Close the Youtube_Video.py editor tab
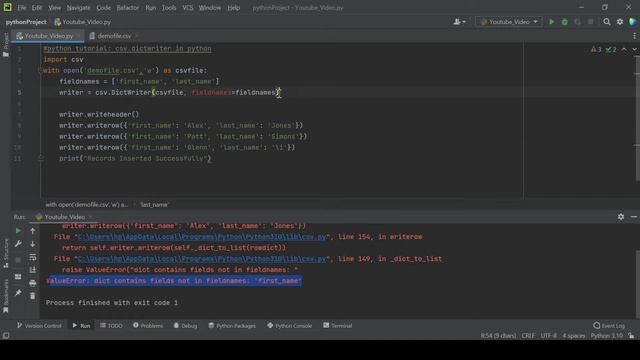This screenshot has height=360, width=640. click(78, 36)
